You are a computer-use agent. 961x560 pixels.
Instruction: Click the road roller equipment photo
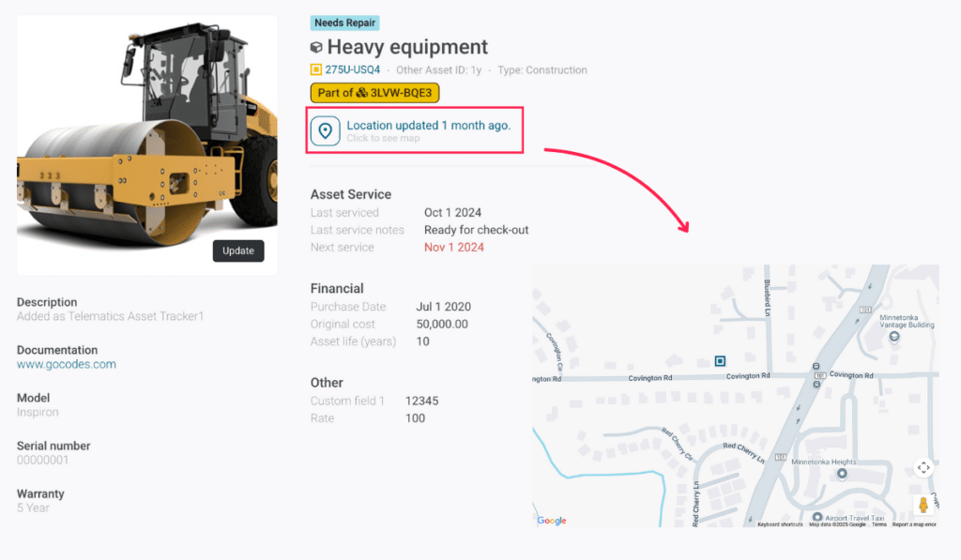click(x=147, y=141)
